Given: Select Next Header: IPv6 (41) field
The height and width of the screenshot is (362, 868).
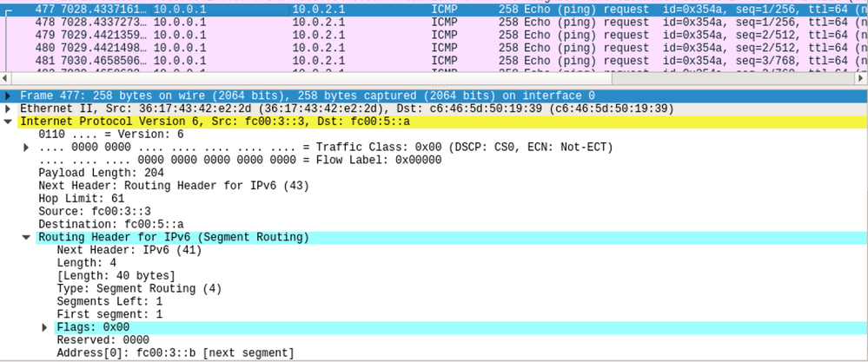Looking at the screenshot, I should tap(129, 250).
